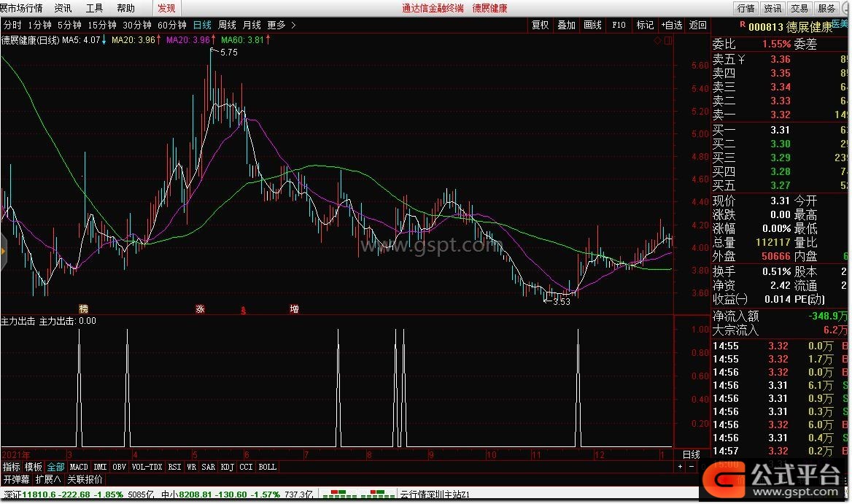Screen dimensions: 852x504
Task: Click the 复权 toolbar button
Action: click(540, 25)
